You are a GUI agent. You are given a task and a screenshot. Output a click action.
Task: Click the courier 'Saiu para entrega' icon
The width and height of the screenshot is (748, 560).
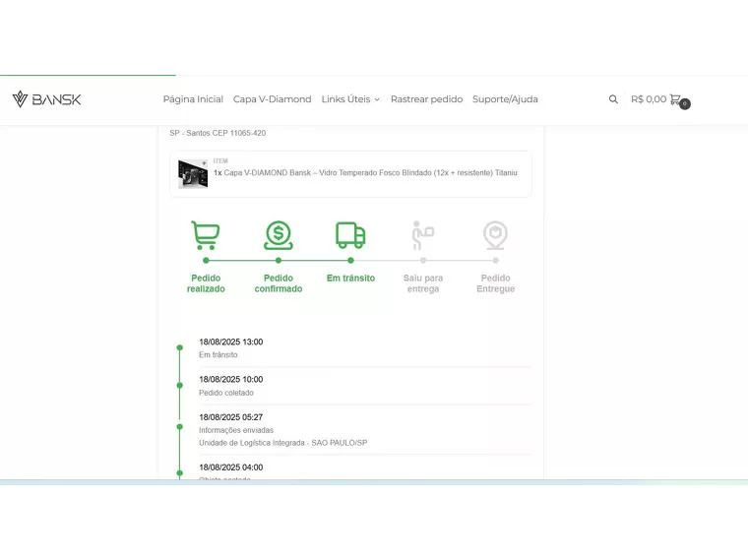pos(422,235)
